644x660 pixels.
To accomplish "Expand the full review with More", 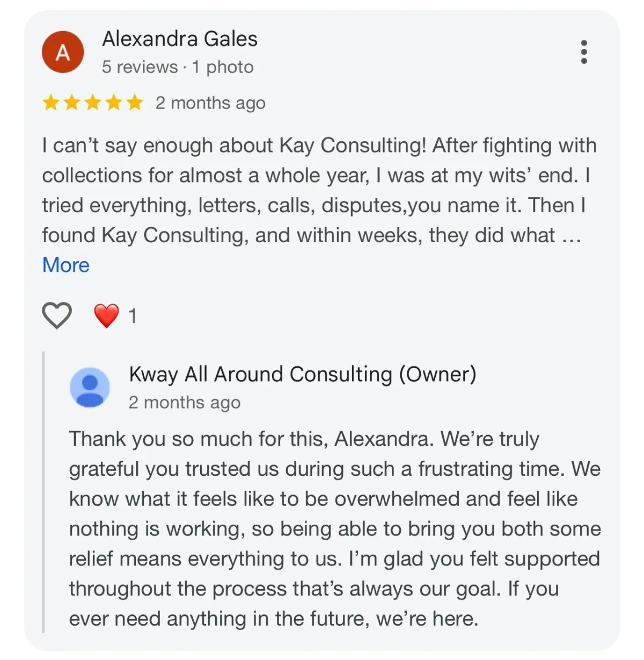I will pos(65,265).
